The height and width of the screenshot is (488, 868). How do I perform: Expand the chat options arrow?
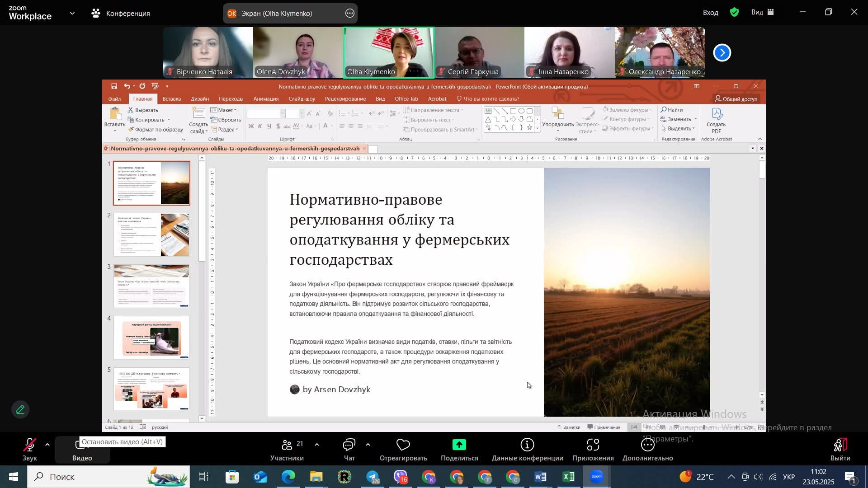coord(368,445)
